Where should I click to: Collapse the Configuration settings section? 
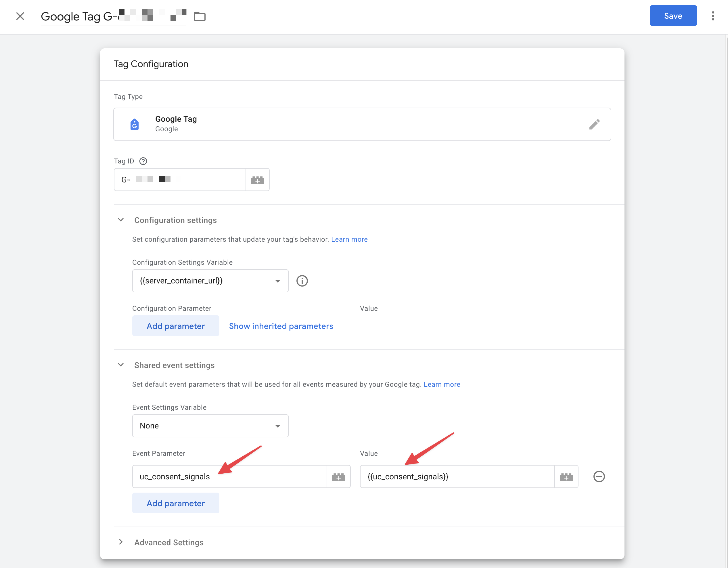click(121, 220)
